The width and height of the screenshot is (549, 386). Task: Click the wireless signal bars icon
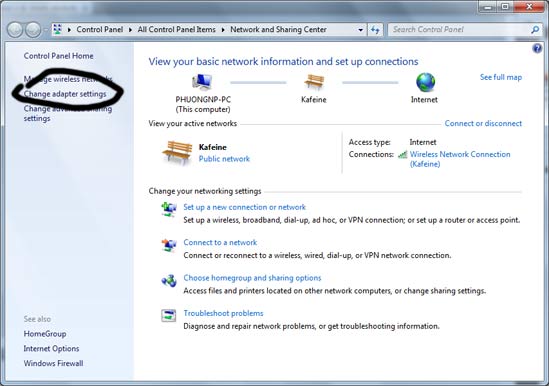click(x=403, y=154)
